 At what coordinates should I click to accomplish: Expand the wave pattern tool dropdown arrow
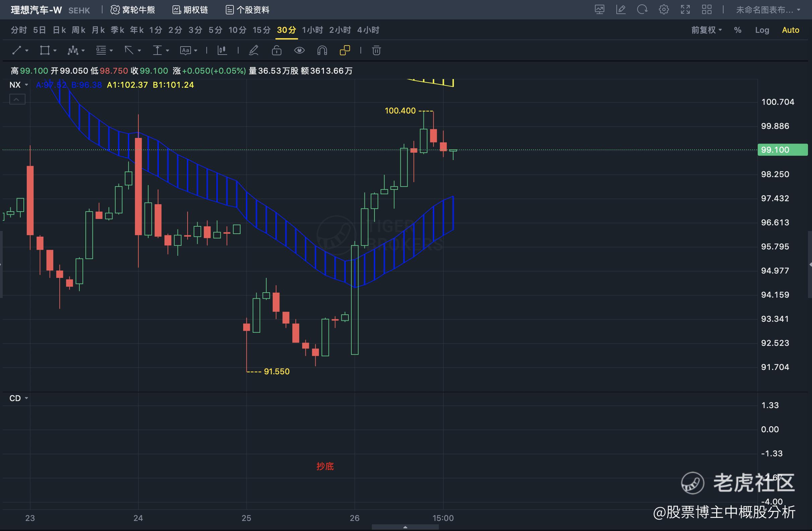83,51
